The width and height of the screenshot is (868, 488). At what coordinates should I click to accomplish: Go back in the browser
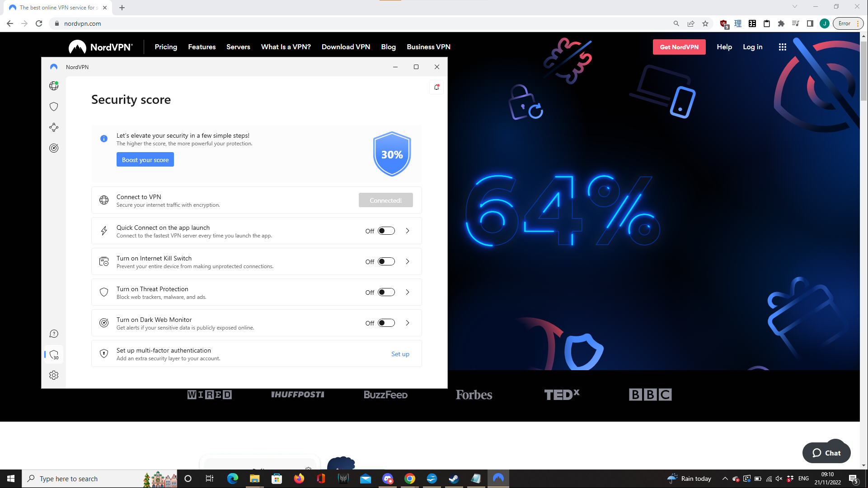[10, 23]
